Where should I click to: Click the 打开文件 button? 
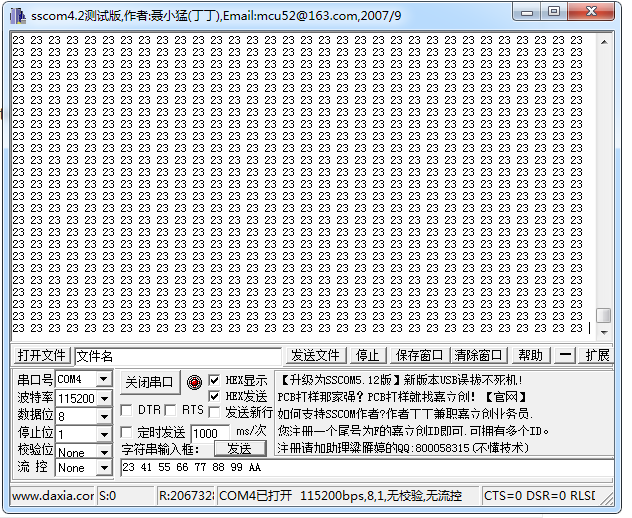pos(42,356)
